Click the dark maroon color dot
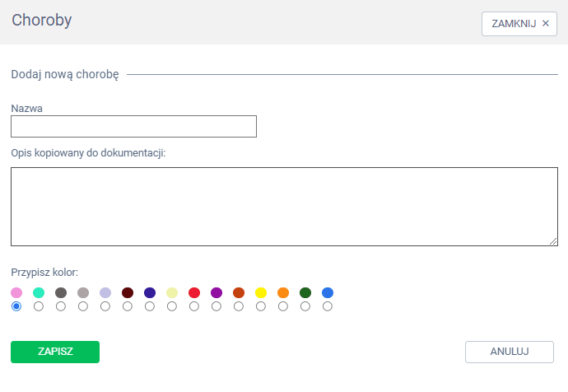The height and width of the screenshot is (392, 568). click(128, 292)
